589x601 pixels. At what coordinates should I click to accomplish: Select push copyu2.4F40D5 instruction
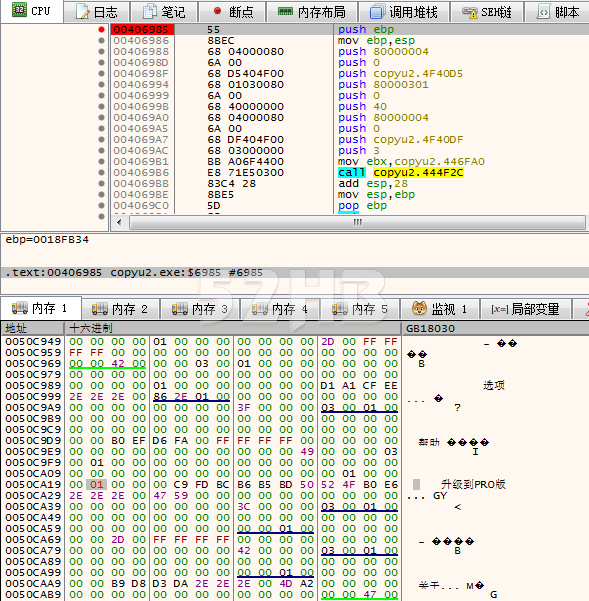(400, 73)
